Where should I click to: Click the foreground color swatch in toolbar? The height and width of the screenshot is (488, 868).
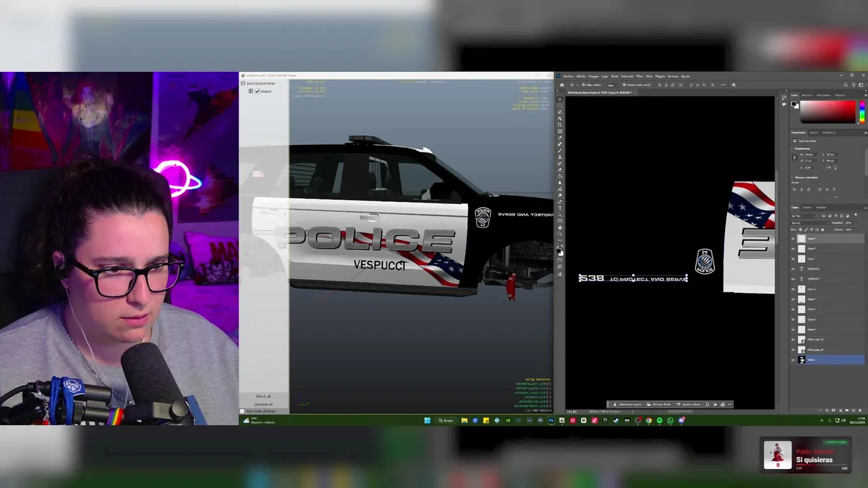tap(558, 250)
